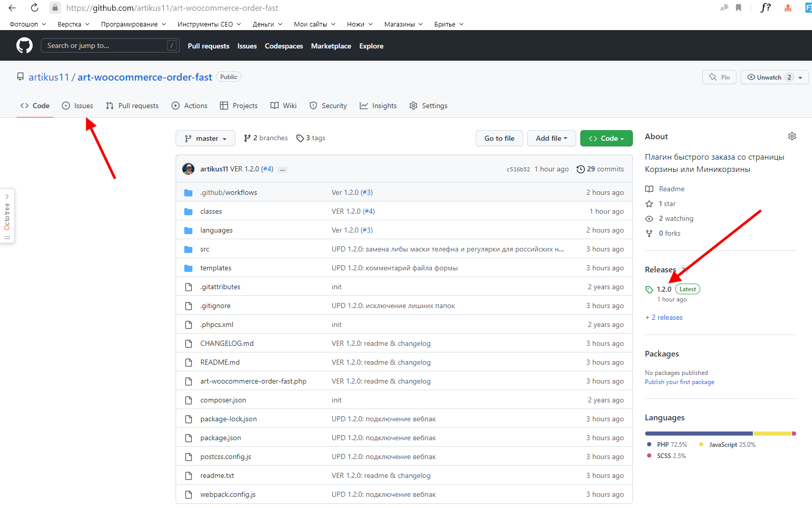The height and width of the screenshot is (508, 812).
Task: Click the star icon beside 1 star
Action: tap(649, 204)
